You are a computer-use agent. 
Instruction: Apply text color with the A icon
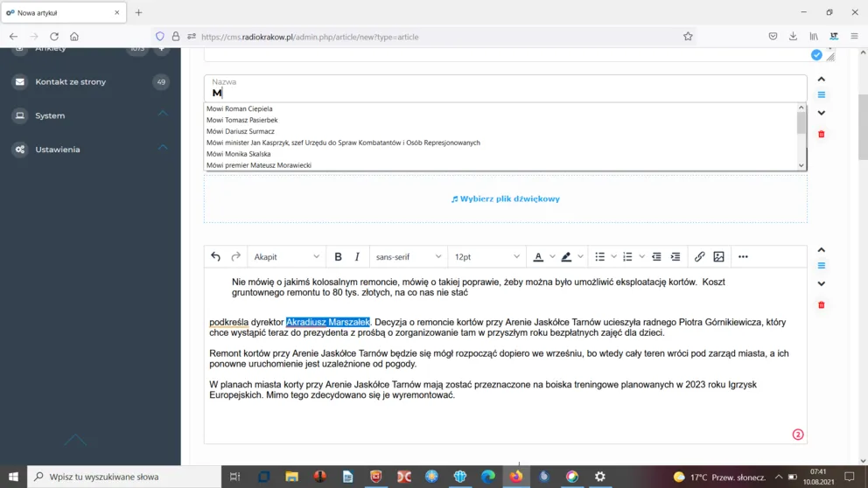tap(538, 257)
